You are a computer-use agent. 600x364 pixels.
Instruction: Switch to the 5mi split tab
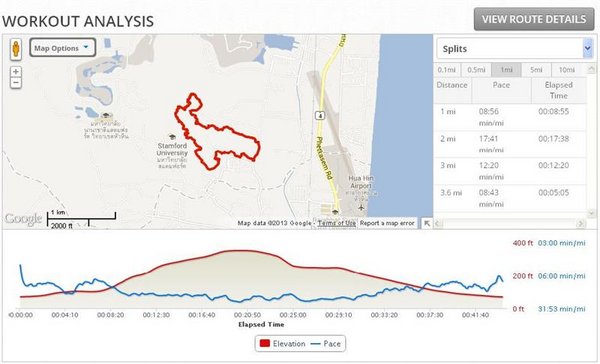pos(536,70)
